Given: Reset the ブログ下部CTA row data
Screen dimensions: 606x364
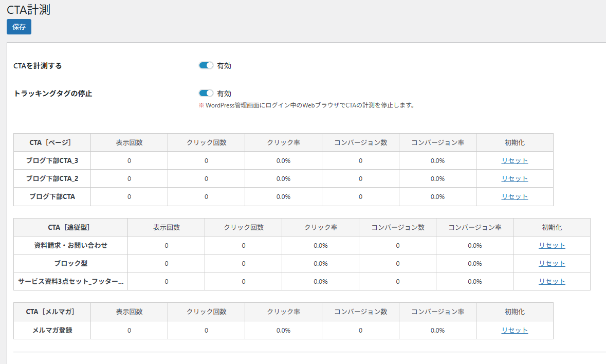Looking at the screenshot, I should pyautogui.click(x=515, y=196).
